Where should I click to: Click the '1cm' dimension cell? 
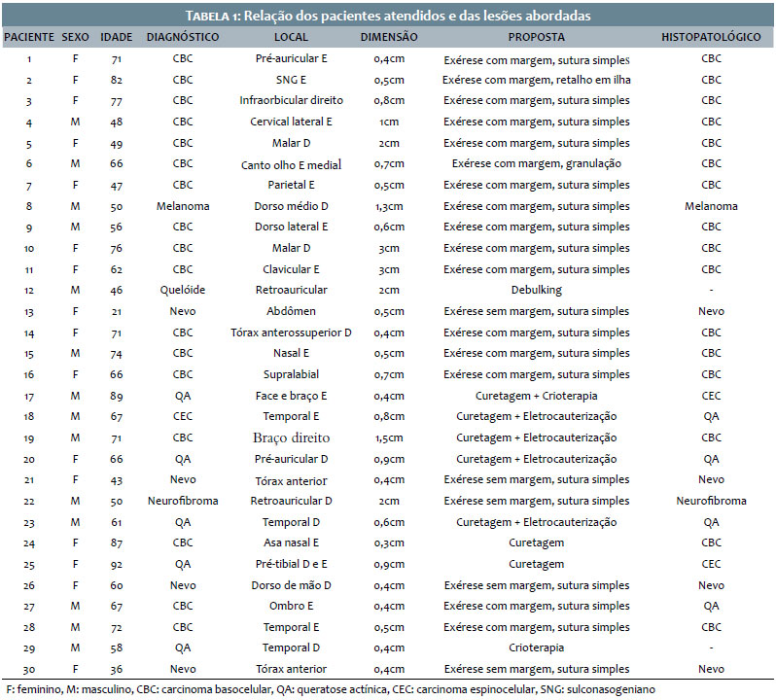[389, 122]
